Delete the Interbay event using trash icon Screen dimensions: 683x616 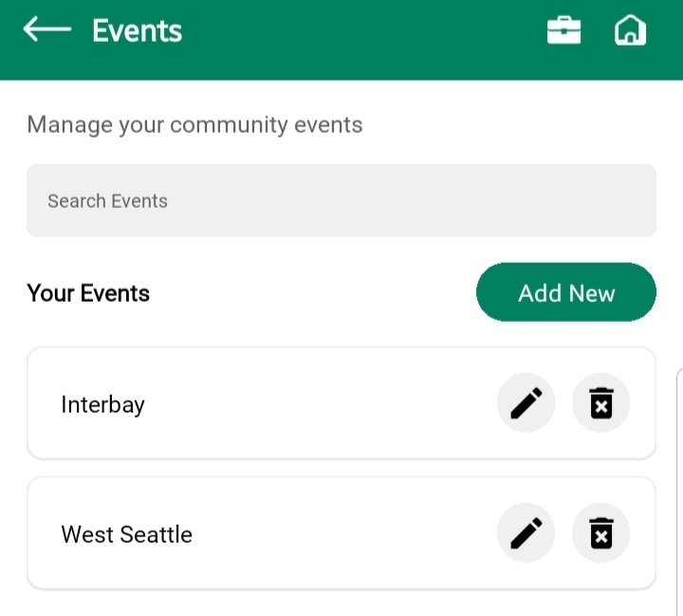[x=600, y=403]
